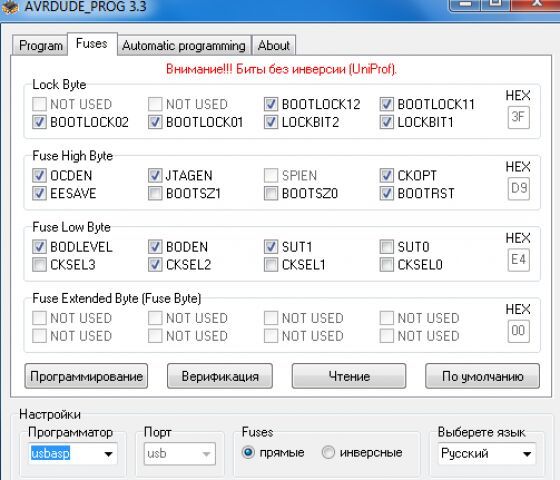The height and width of the screenshot is (480, 560).
Task: Open the language dropdown showing Русский
Action: pos(486,454)
